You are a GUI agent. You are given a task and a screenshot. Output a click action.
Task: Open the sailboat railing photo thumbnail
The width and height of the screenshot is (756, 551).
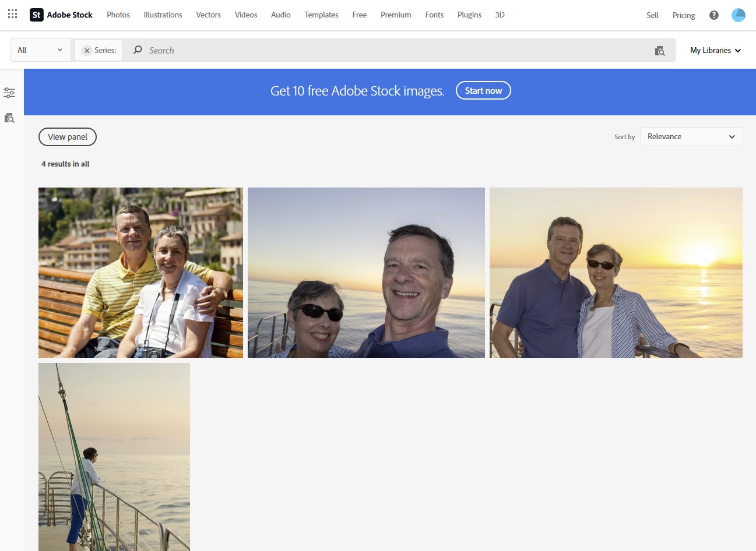[x=114, y=456]
